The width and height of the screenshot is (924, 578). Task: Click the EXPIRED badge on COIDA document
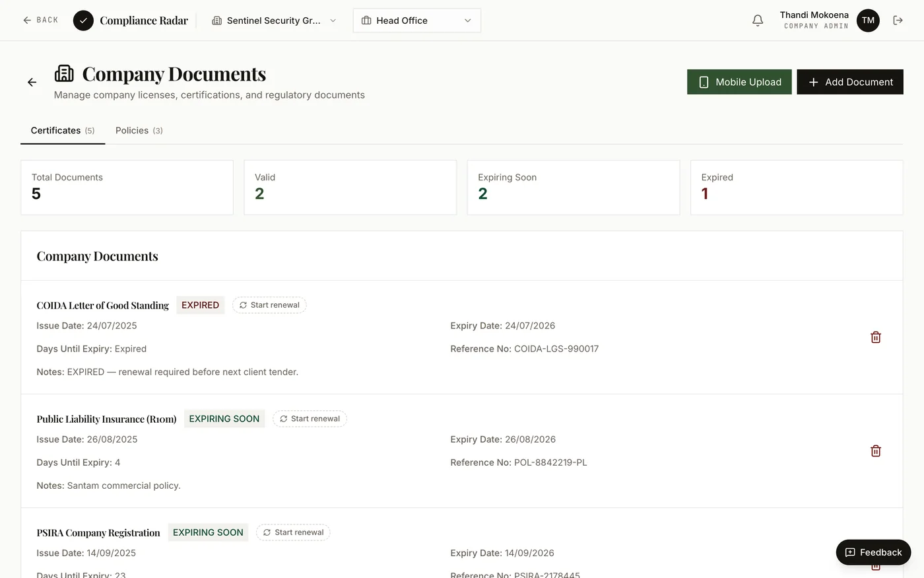click(201, 305)
